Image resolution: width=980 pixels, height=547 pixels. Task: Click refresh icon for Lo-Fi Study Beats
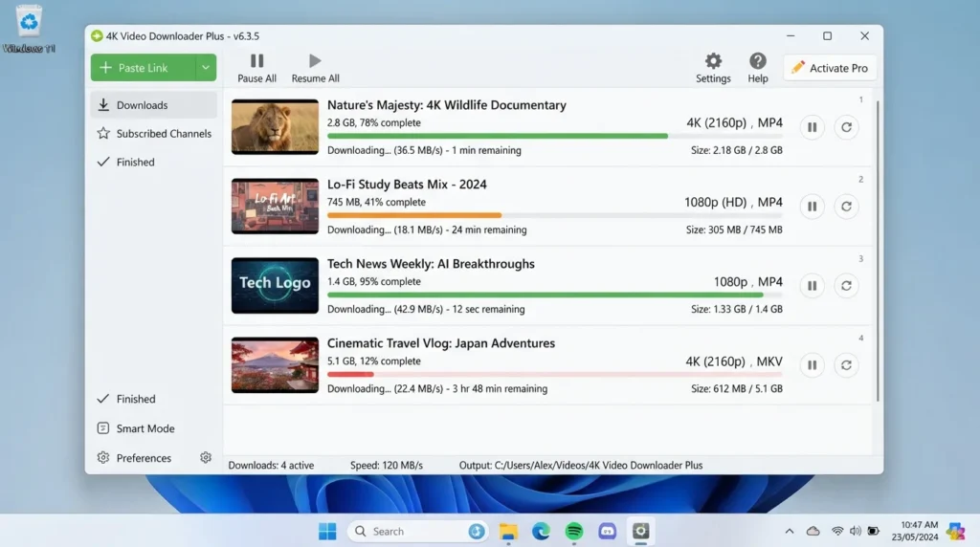846,207
